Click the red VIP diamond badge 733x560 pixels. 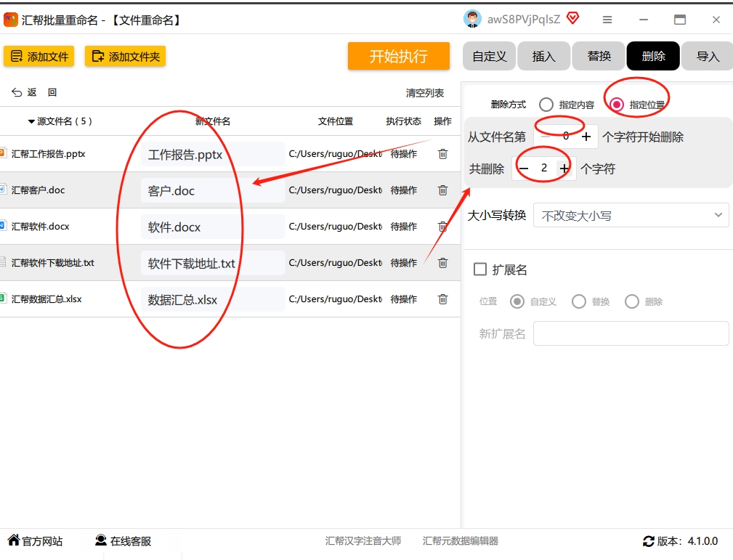click(572, 19)
